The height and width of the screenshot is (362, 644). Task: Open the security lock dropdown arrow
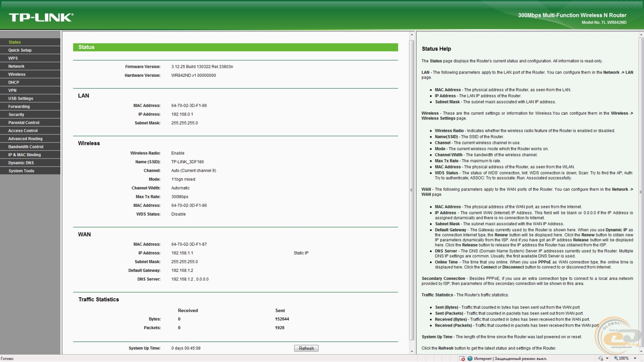(607, 358)
